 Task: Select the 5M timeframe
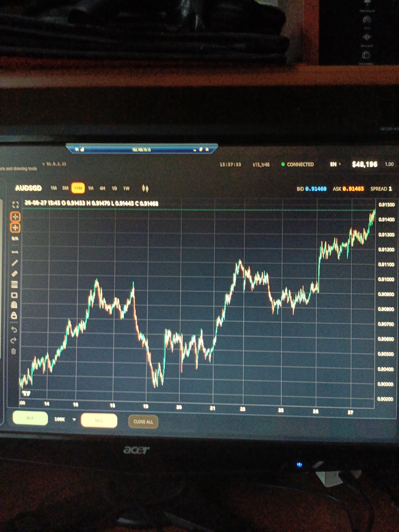[65, 188]
